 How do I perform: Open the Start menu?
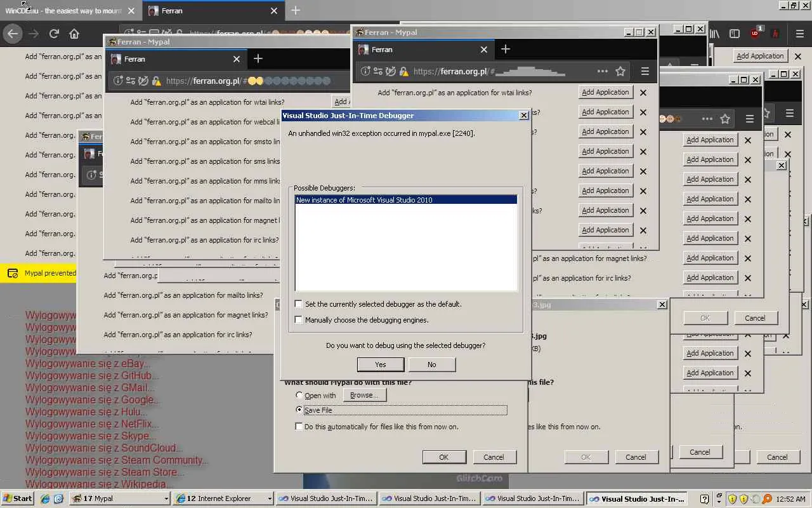coord(18,498)
